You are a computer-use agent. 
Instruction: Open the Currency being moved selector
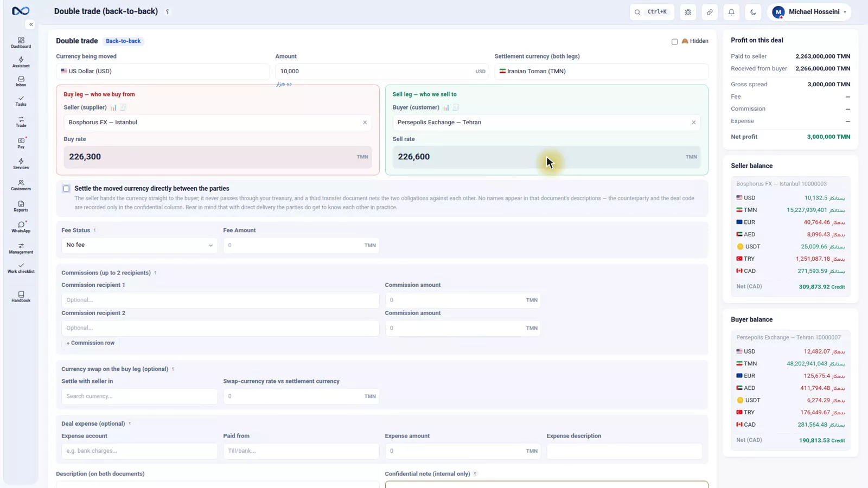tap(163, 71)
